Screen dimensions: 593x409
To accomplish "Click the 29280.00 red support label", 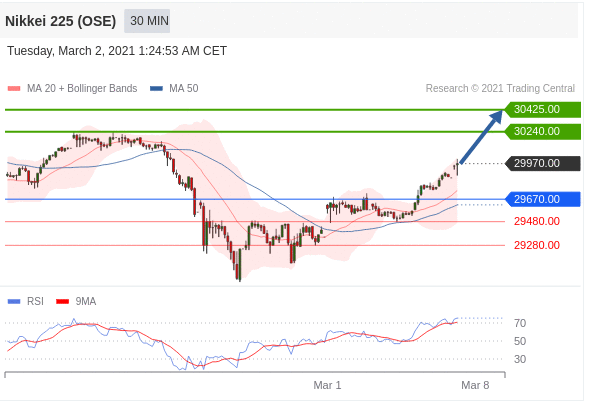I will coord(537,245).
